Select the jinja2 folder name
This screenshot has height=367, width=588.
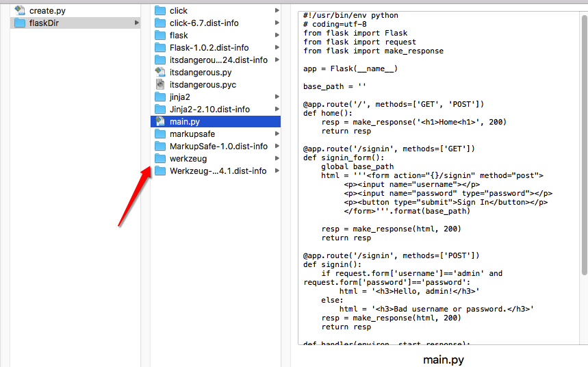179,97
